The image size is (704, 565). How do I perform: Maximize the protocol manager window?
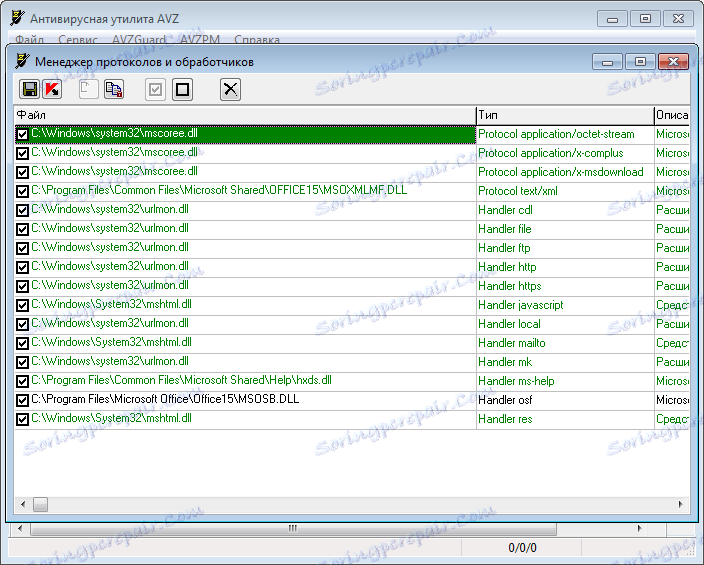pos(640,62)
